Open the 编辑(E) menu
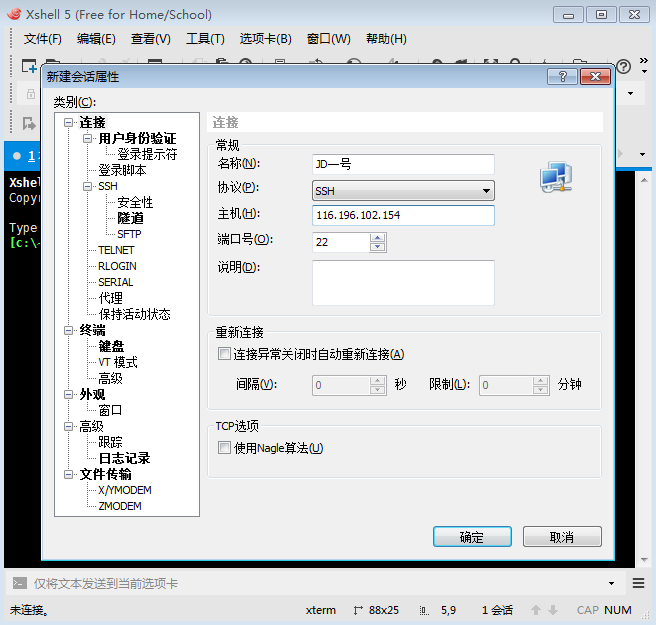 point(96,39)
